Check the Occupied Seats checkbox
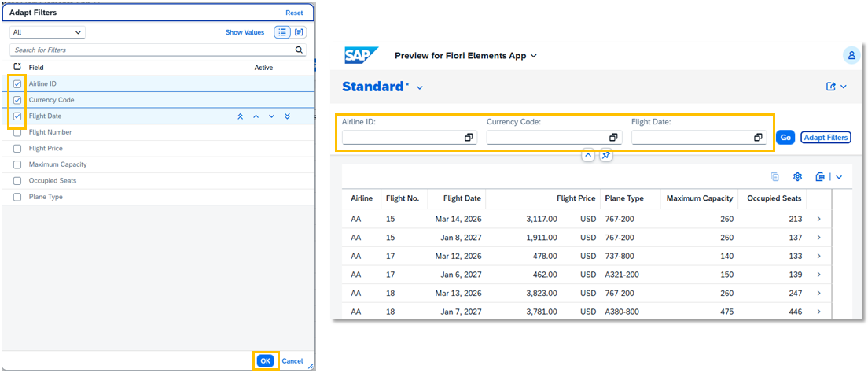This screenshot has height=373, width=868. (x=17, y=181)
